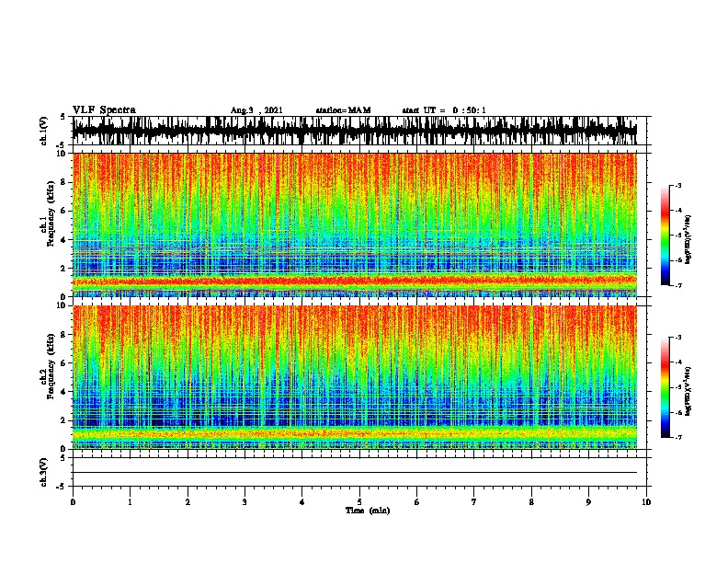Click the "Time (min)" axis label
The height and width of the screenshot is (563, 728).
pyautogui.click(x=368, y=511)
